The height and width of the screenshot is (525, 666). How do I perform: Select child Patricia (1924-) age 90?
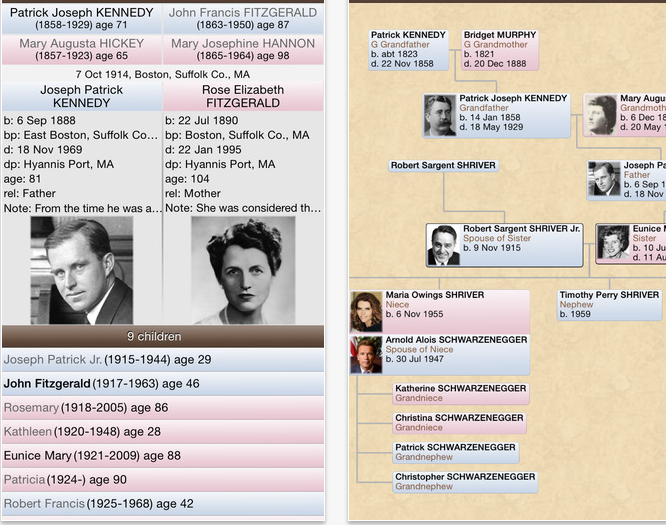(163, 480)
